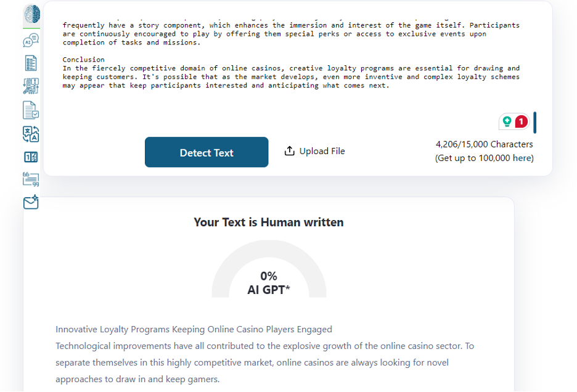Click the blue scrollbar of the text box
Image resolution: width=577 pixels, height=392 pixels.
point(534,123)
